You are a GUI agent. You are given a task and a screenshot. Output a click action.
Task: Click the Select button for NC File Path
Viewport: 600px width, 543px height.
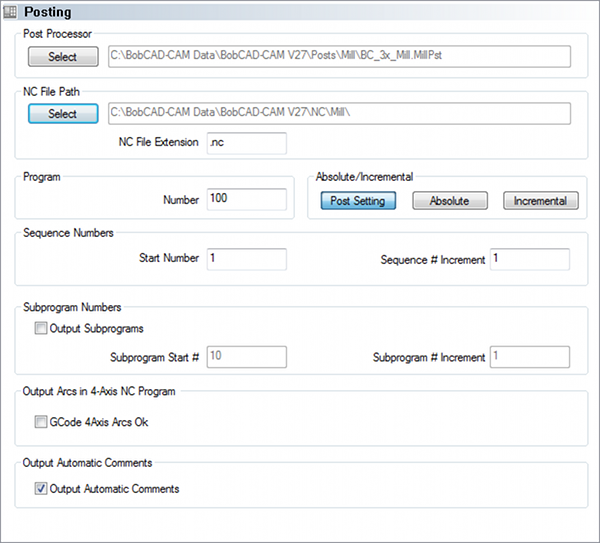(62, 114)
